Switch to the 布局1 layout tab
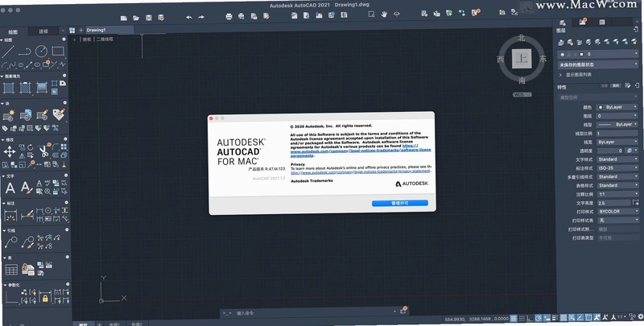The width and height of the screenshot is (644, 326). click(x=114, y=324)
